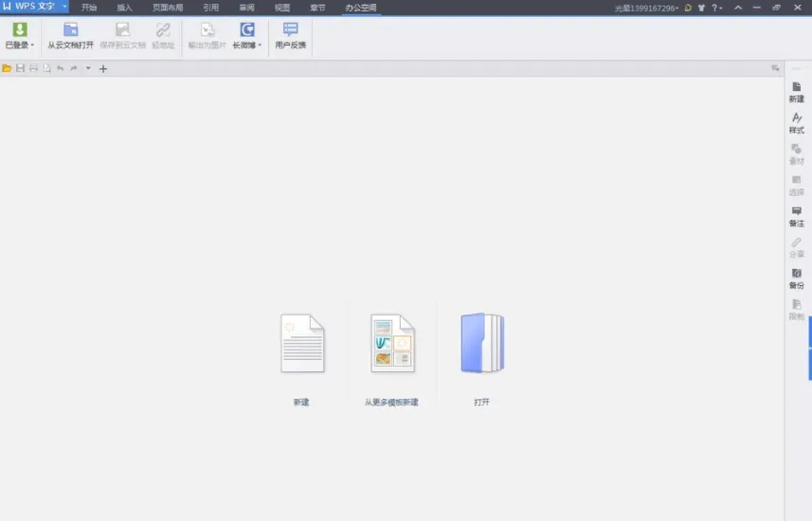Open the 章节 ribbon tab

pyautogui.click(x=317, y=8)
